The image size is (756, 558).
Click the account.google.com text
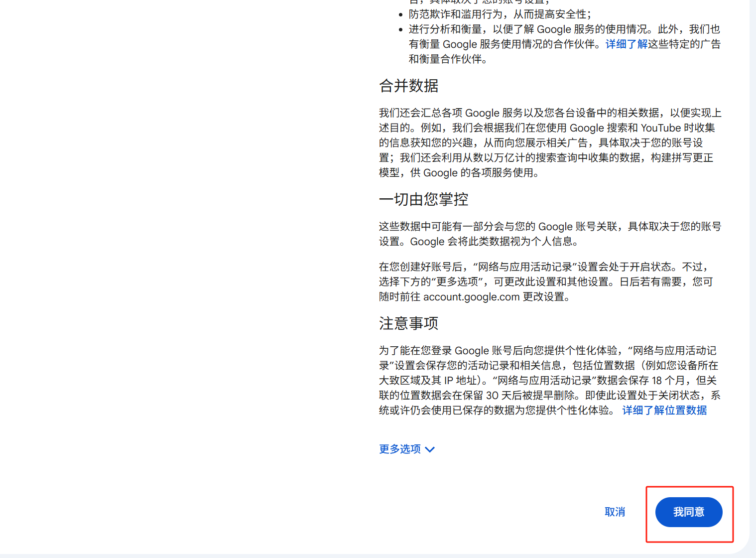tap(471, 297)
